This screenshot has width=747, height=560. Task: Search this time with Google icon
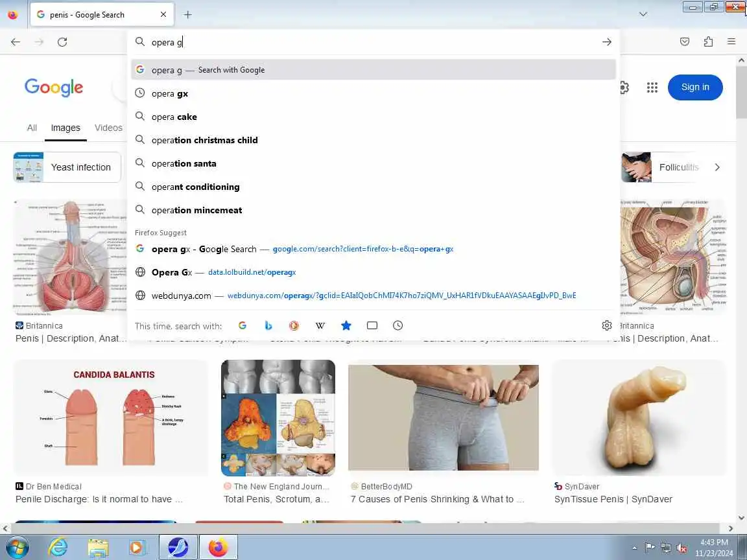[x=243, y=326]
